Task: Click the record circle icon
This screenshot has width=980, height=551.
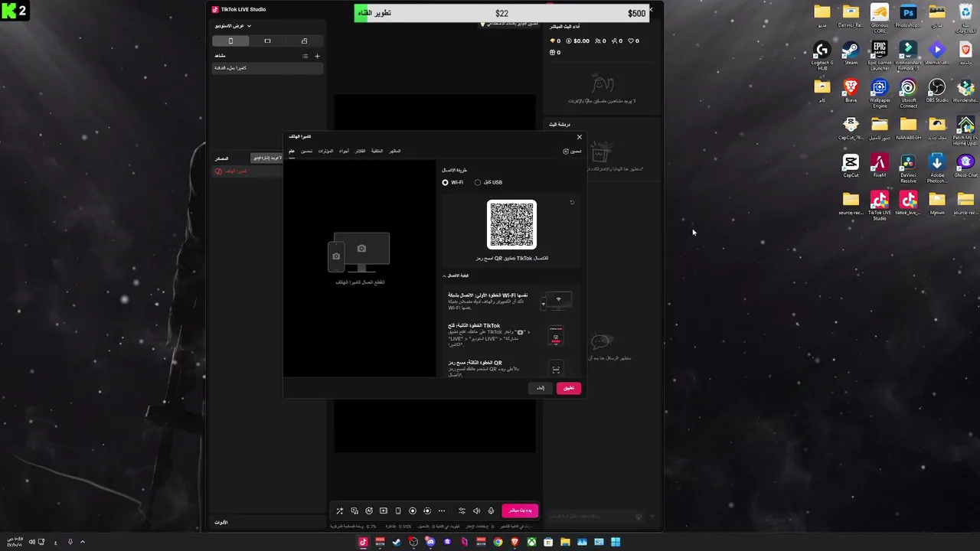Action: (x=413, y=511)
